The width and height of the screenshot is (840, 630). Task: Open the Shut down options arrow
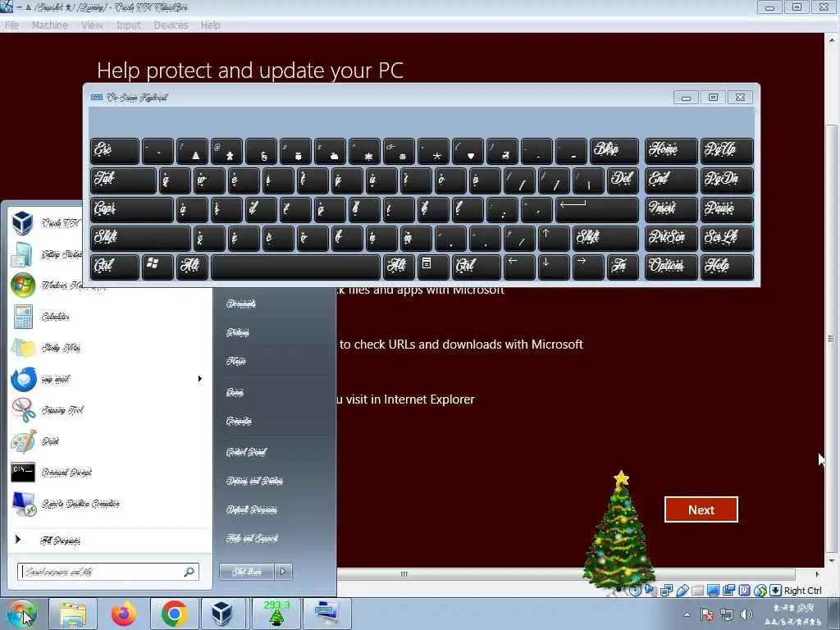(283, 572)
